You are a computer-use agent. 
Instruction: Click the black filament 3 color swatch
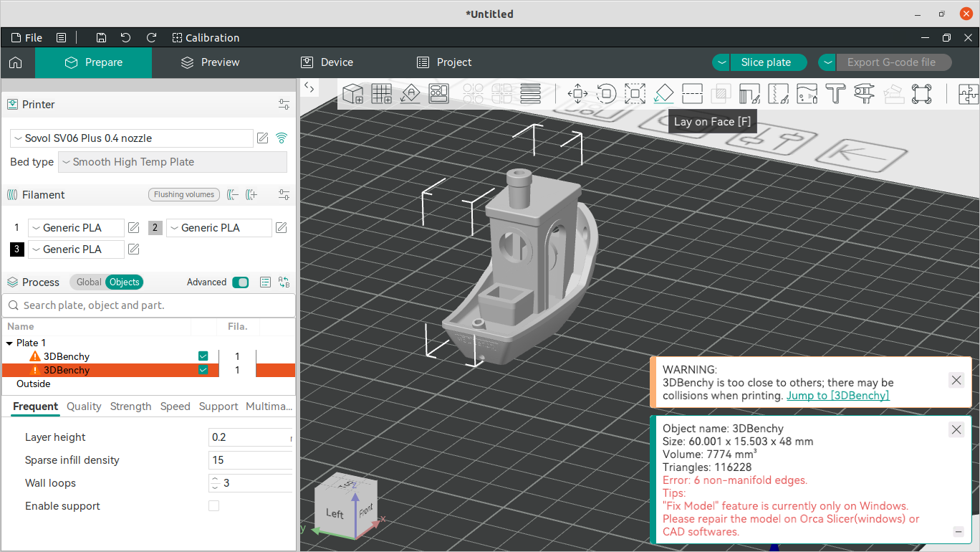point(16,249)
